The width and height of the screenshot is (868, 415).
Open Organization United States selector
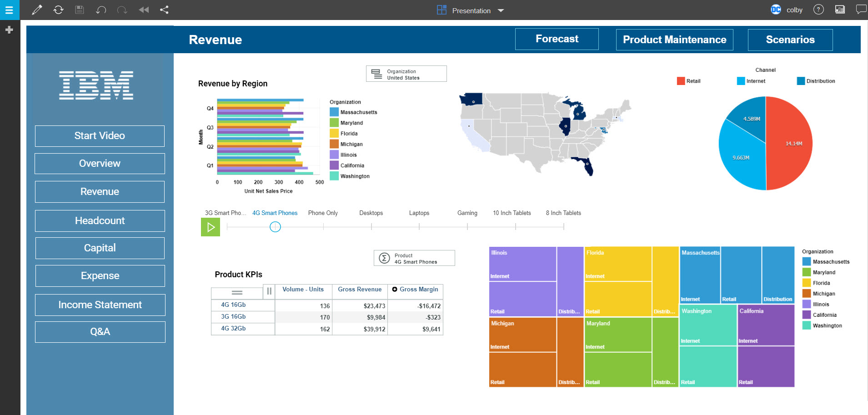point(406,74)
